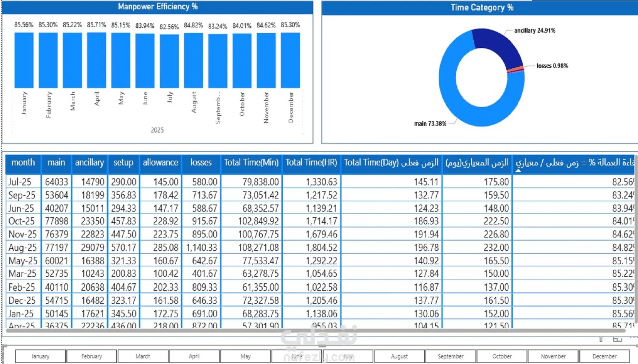Click the sort arrow under efficiency column header
The image size is (638, 364).
tap(518, 170)
